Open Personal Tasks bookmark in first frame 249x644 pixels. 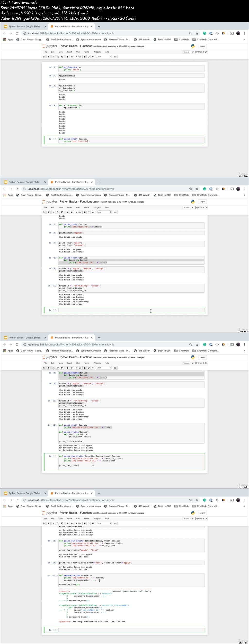117,39
